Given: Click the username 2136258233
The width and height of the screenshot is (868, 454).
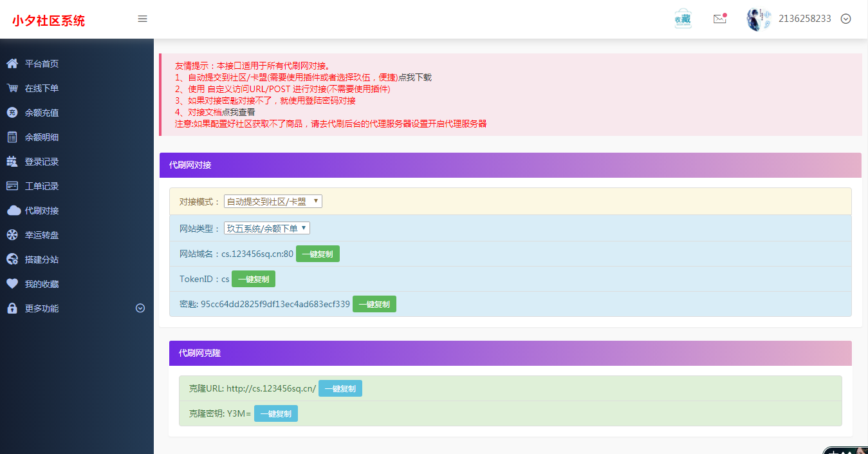Looking at the screenshot, I should [x=804, y=19].
